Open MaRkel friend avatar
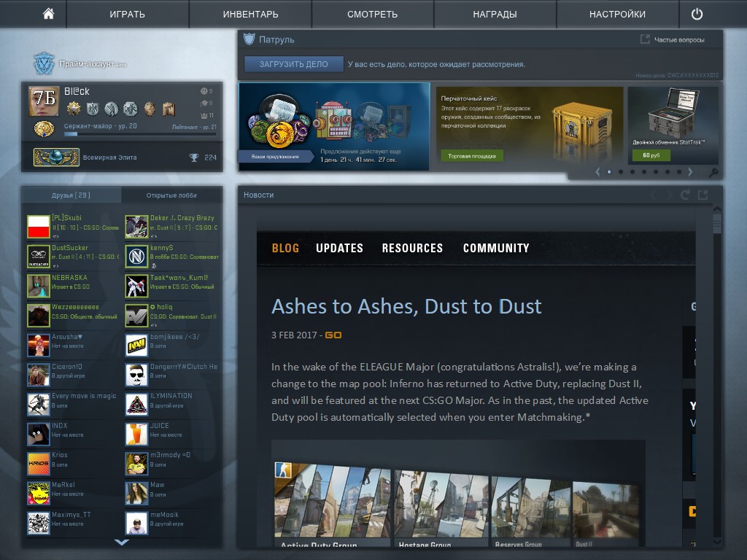Viewport: 747px width, 560px height. click(39, 494)
